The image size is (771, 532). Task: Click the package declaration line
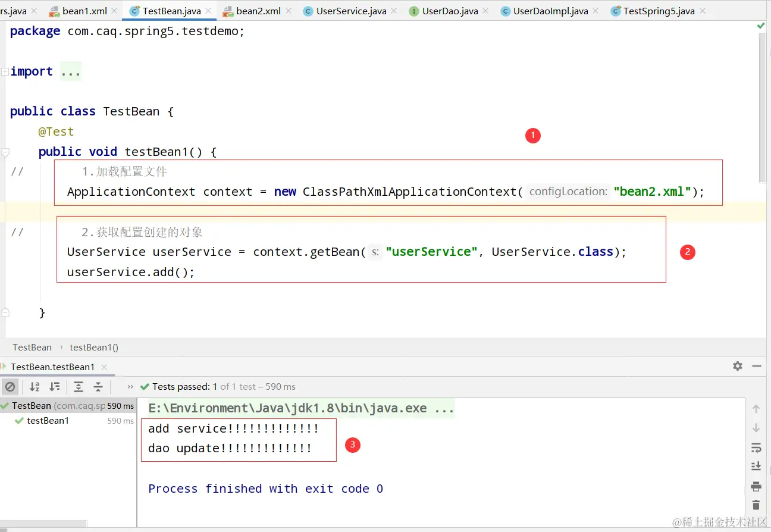(127, 32)
